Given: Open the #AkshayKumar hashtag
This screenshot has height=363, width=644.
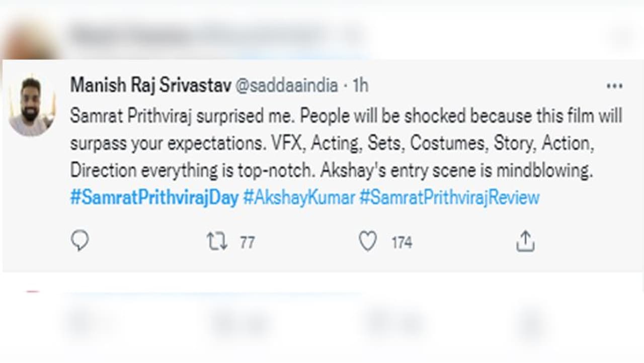Looking at the screenshot, I should (x=299, y=197).
